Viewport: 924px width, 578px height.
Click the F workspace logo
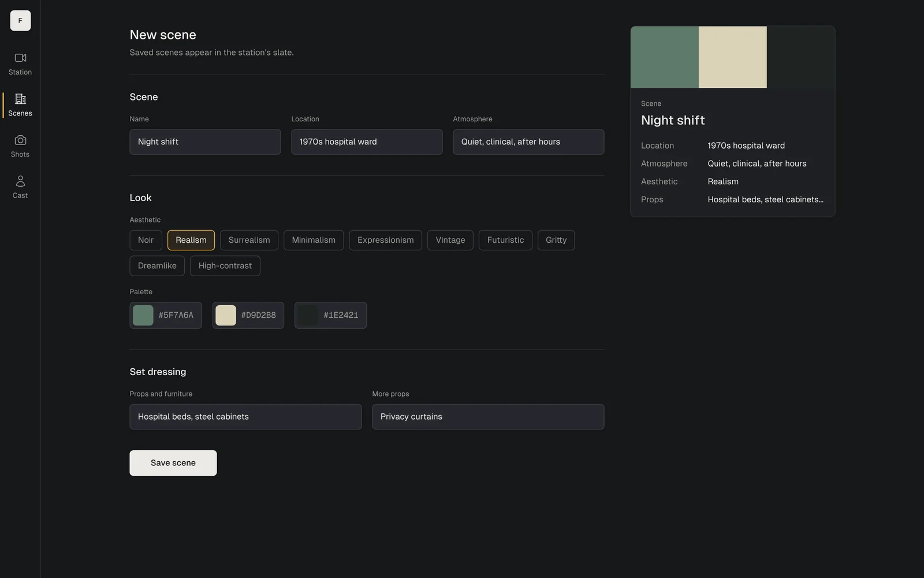click(x=20, y=21)
